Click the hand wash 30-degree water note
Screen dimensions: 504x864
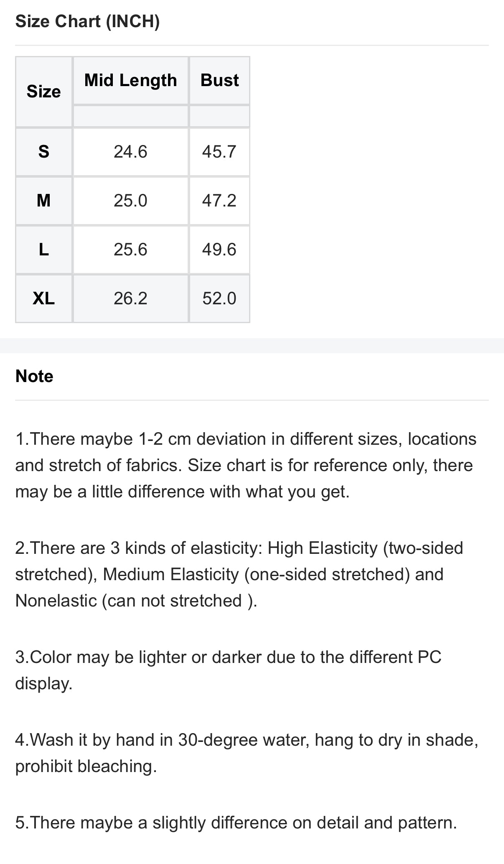247,753
